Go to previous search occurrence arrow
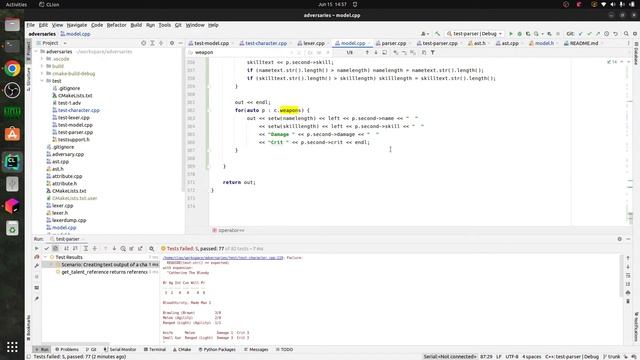640x360 pixels. point(367,52)
